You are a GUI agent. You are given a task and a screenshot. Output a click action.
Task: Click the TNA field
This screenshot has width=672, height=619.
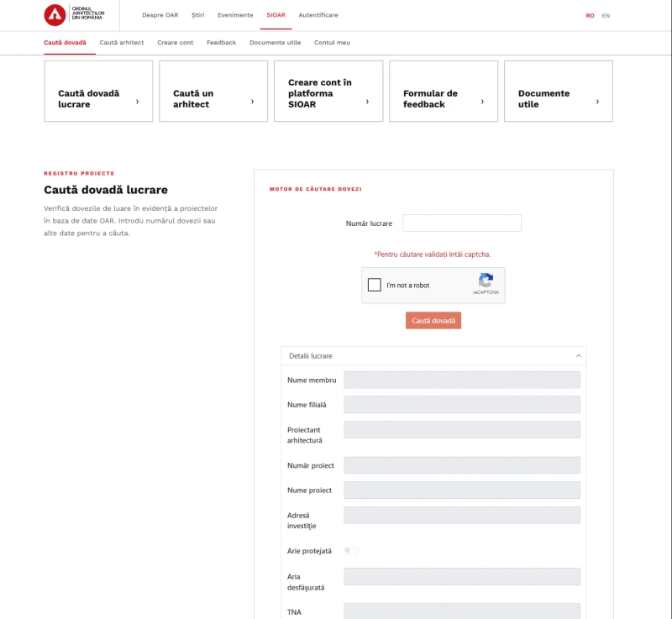pos(462,611)
